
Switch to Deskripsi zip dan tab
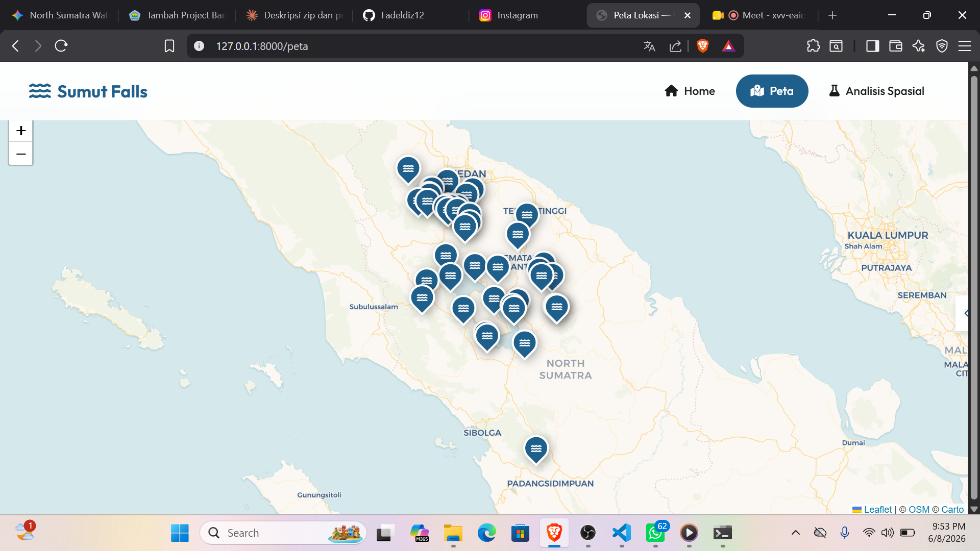coord(295,15)
